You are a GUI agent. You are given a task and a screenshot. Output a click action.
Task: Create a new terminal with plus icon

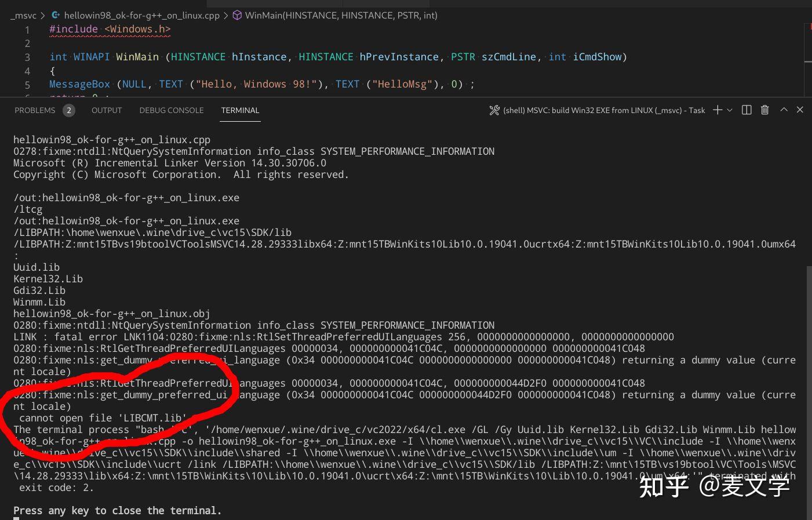[x=717, y=110]
